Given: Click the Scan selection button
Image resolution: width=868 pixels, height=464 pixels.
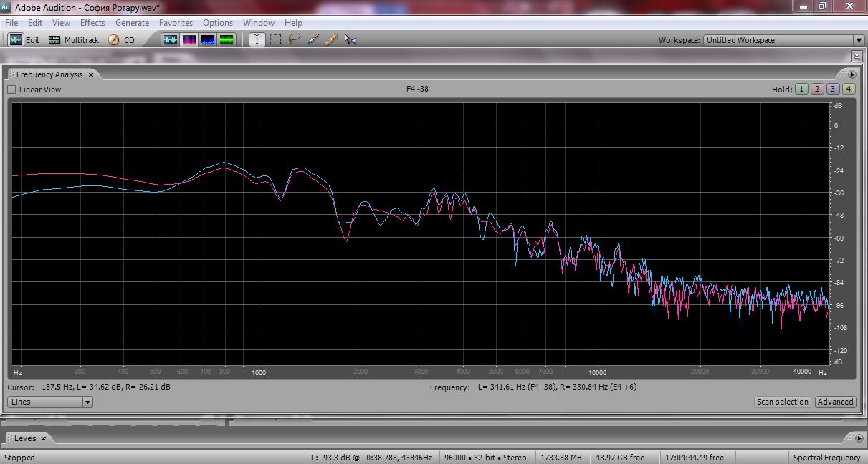Looking at the screenshot, I should 782,402.
